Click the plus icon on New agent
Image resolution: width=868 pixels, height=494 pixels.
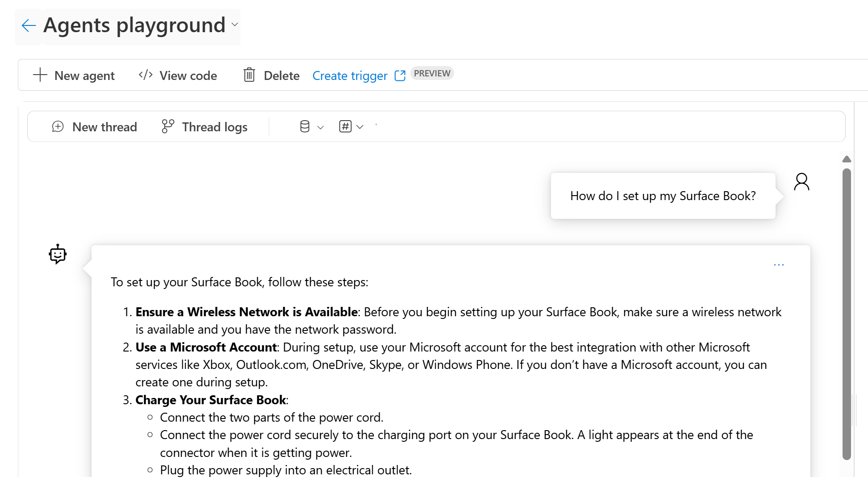click(40, 75)
